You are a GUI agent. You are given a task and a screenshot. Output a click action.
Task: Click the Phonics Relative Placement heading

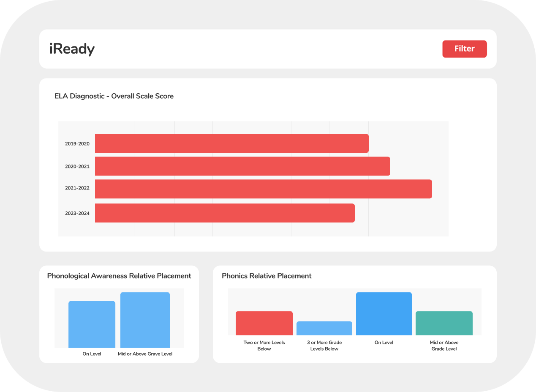point(267,276)
